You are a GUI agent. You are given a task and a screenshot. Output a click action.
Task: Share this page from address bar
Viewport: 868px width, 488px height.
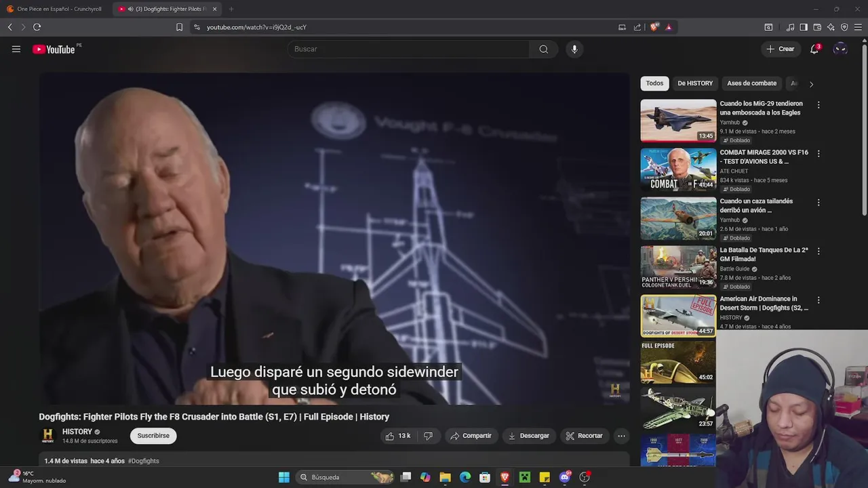[x=637, y=27]
